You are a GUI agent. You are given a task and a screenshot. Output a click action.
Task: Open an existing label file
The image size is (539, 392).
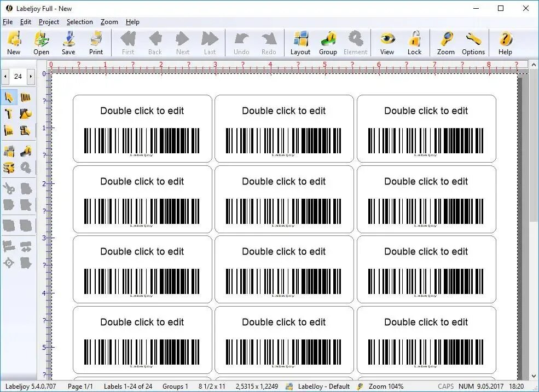[x=41, y=43]
